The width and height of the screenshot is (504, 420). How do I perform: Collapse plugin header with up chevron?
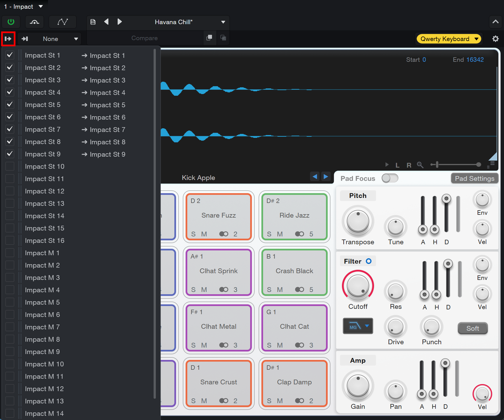click(x=496, y=22)
